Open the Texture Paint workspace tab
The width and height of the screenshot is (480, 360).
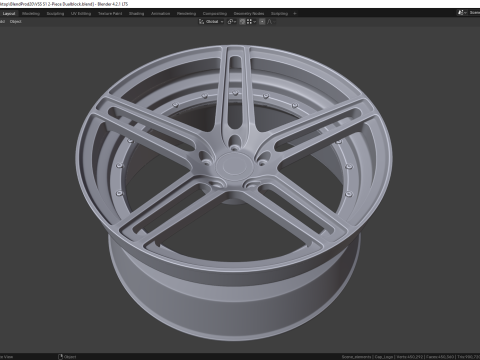coord(110,14)
